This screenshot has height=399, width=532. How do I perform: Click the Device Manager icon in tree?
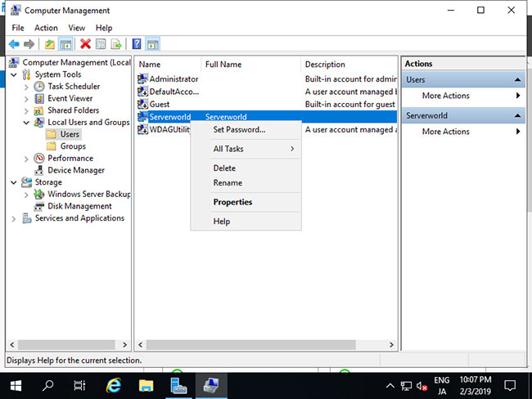click(x=39, y=170)
